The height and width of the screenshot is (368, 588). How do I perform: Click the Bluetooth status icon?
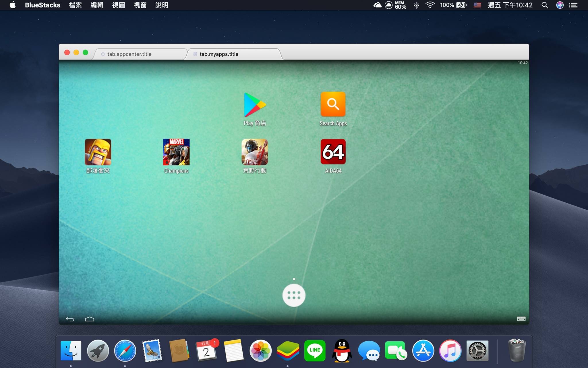pos(416,5)
